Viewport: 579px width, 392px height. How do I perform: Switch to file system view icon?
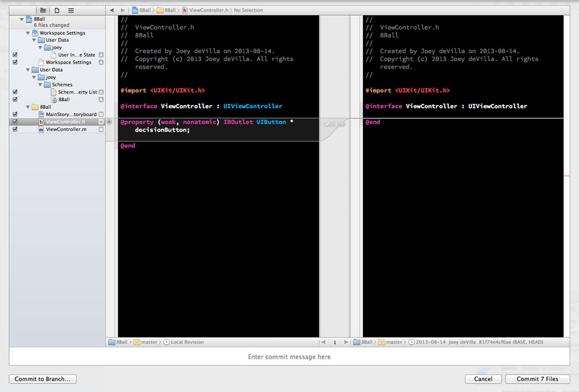57,10
